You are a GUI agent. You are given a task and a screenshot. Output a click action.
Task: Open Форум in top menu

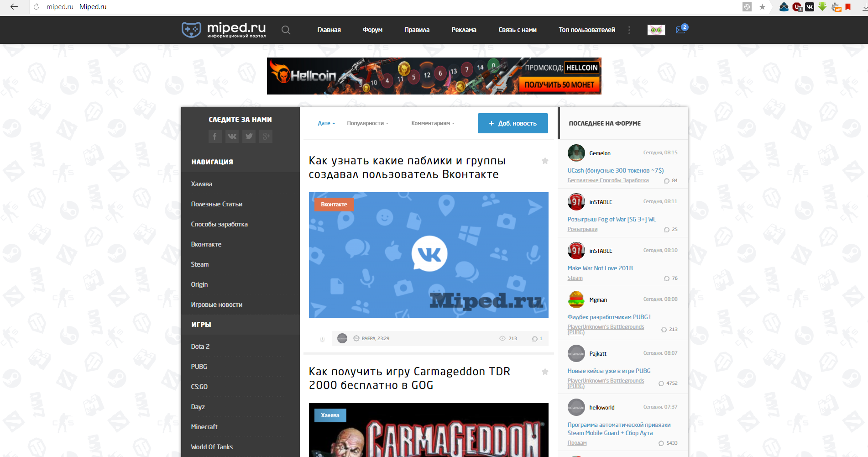point(372,30)
